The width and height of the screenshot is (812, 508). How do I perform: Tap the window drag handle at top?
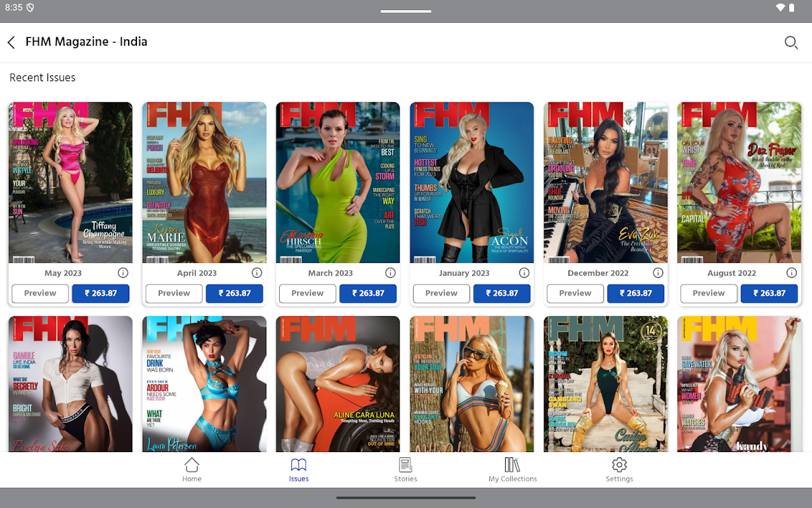pos(406,11)
